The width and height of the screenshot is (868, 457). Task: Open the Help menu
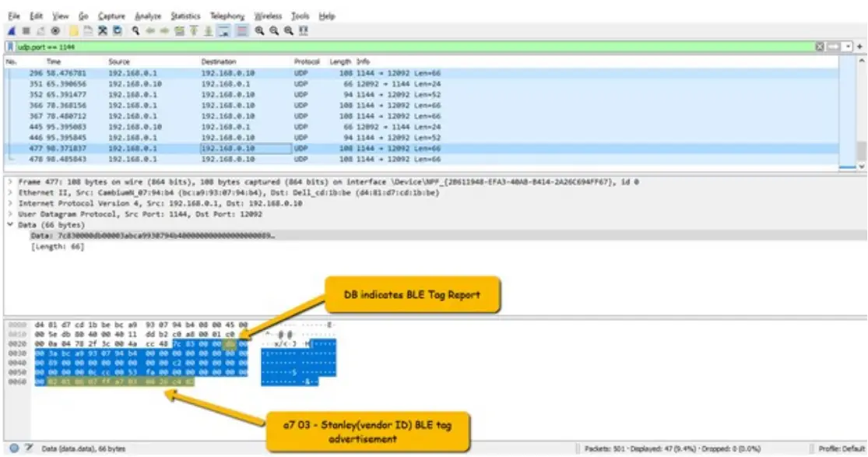(x=327, y=16)
